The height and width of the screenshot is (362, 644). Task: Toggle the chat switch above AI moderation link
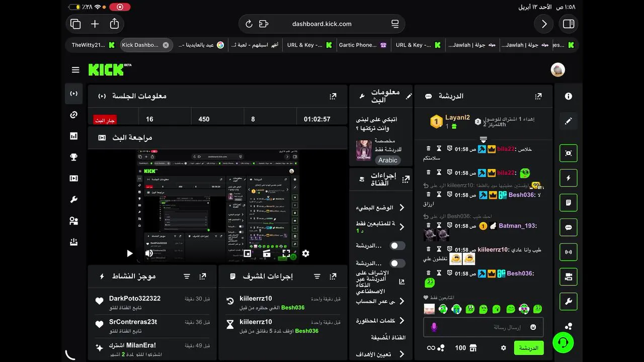(x=397, y=263)
